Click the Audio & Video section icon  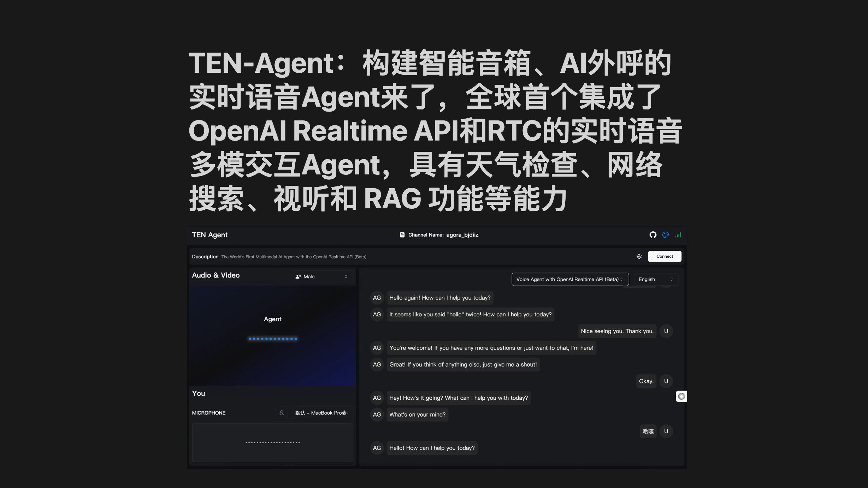[x=297, y=276]
